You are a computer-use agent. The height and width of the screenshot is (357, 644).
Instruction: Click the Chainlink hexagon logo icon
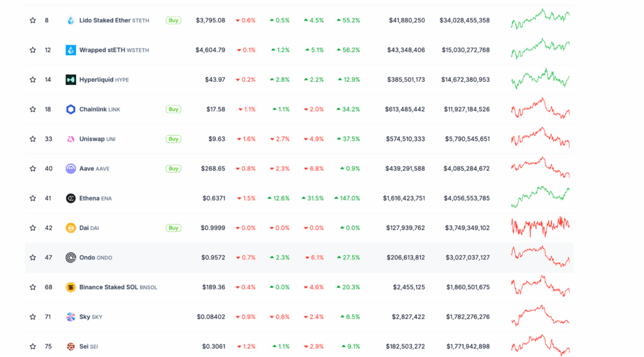click(70, 109)
